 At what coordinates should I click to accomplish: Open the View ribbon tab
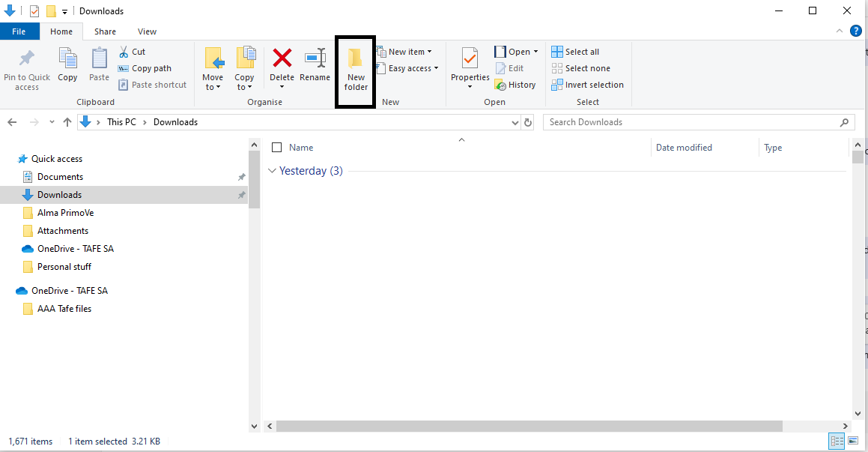point(147,31)
